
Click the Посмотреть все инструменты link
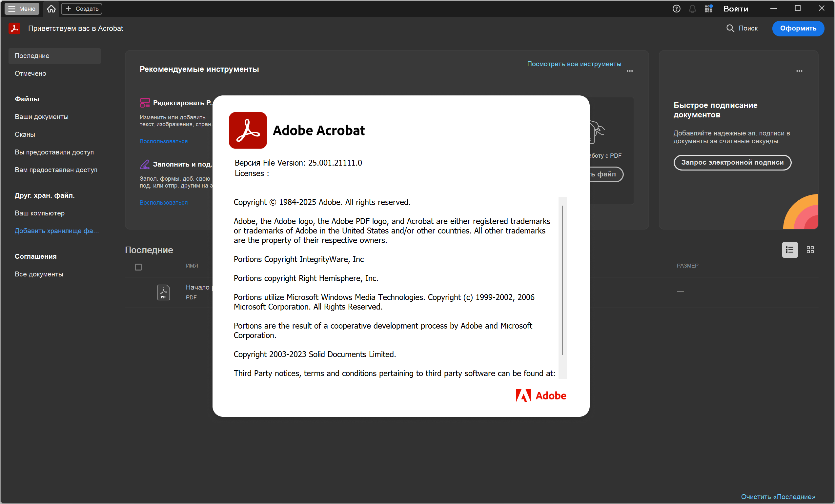pos(574,64)
